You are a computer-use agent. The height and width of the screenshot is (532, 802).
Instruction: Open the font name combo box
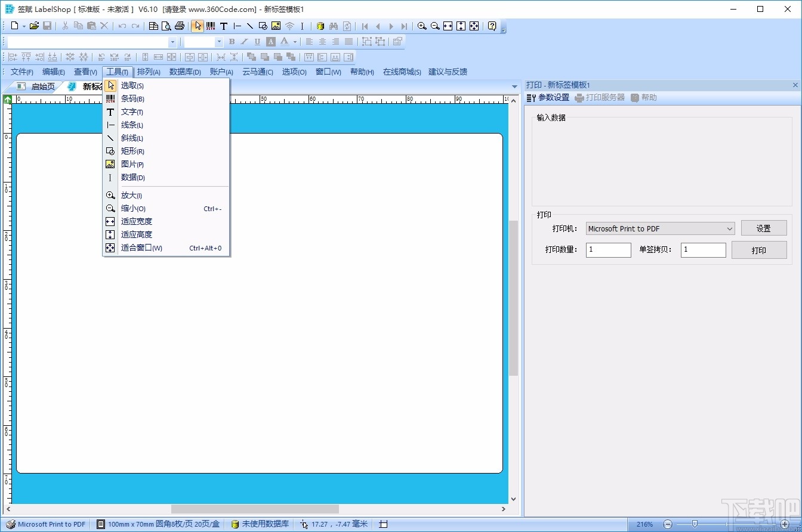(x=92, y=42)
